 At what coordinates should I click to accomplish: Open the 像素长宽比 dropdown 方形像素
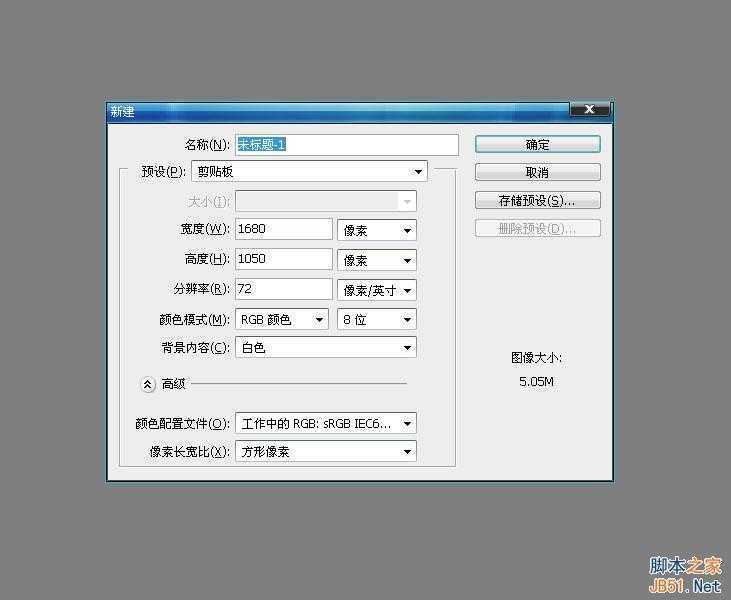click(326, 451)
